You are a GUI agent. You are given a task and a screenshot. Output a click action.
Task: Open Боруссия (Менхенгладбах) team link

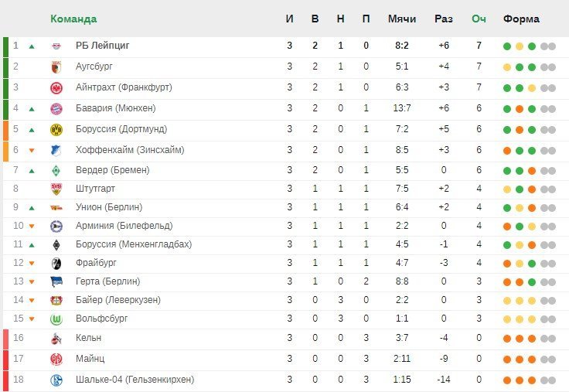point(134,244)
